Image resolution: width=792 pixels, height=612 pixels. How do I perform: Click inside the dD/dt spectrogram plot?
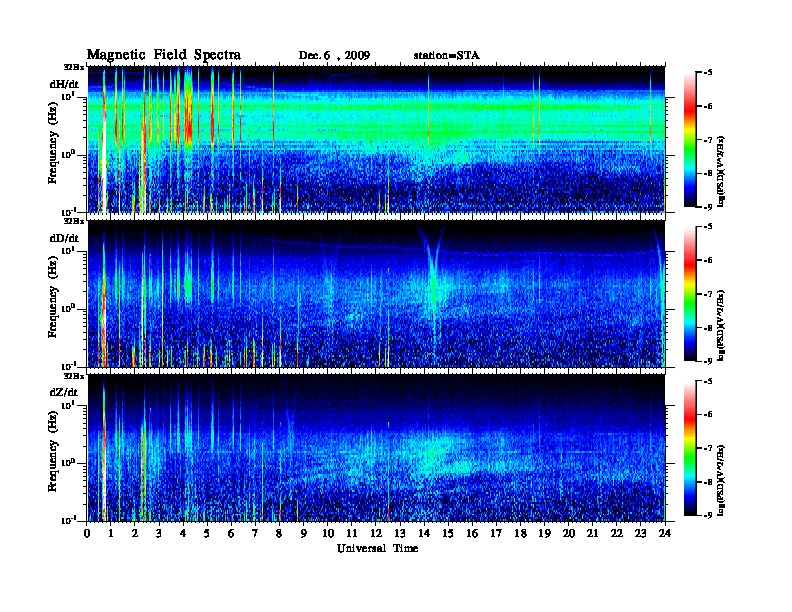coord(376,294)
